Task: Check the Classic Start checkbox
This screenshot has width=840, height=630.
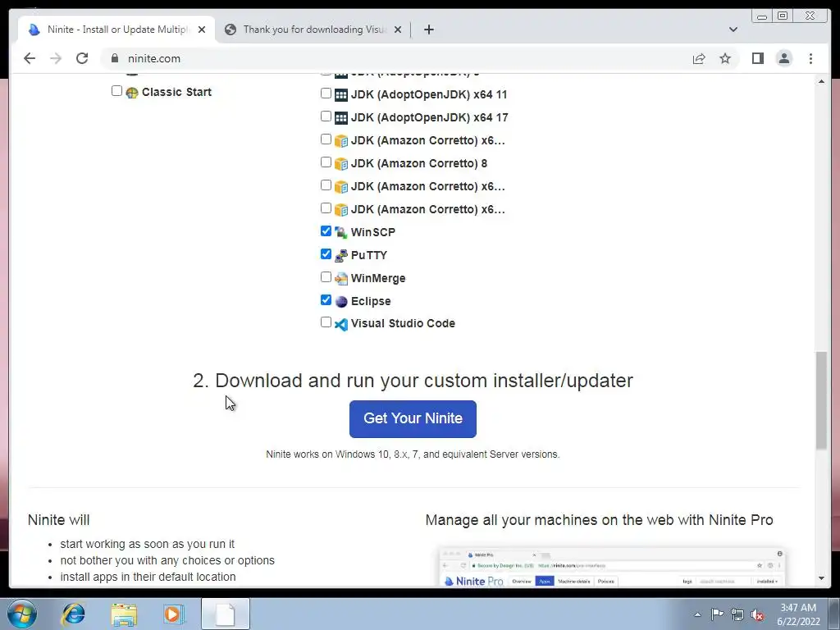Action: click(116, 90)
